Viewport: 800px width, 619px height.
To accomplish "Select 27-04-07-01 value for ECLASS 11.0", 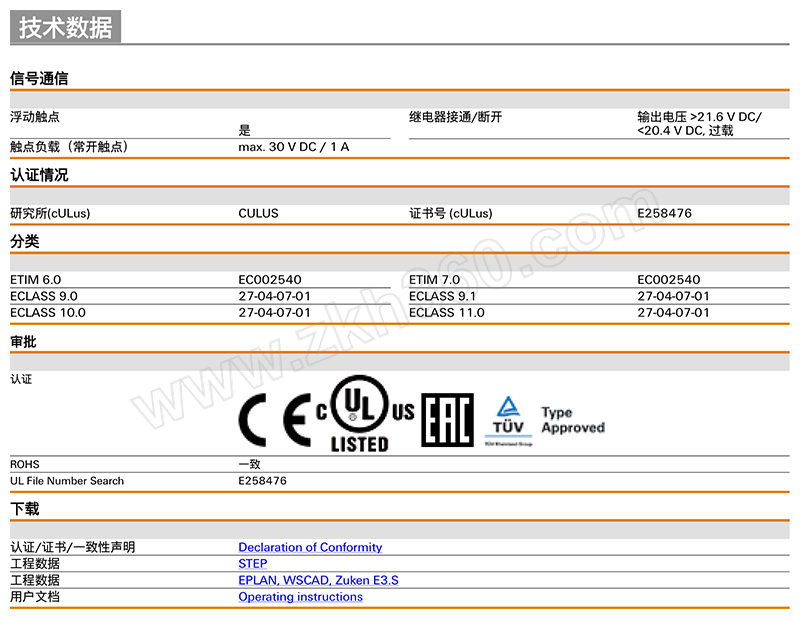I will (673, 312).
